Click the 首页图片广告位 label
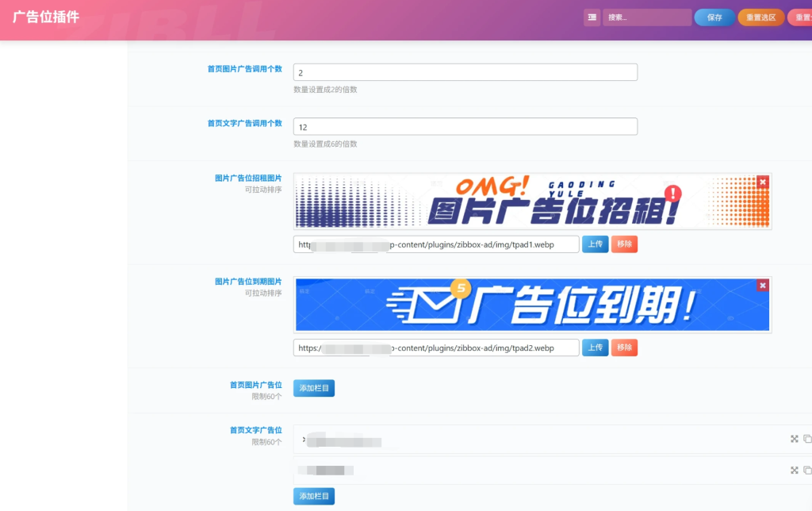The width and height of the screenshot is (812, 511). click(256, 385)
